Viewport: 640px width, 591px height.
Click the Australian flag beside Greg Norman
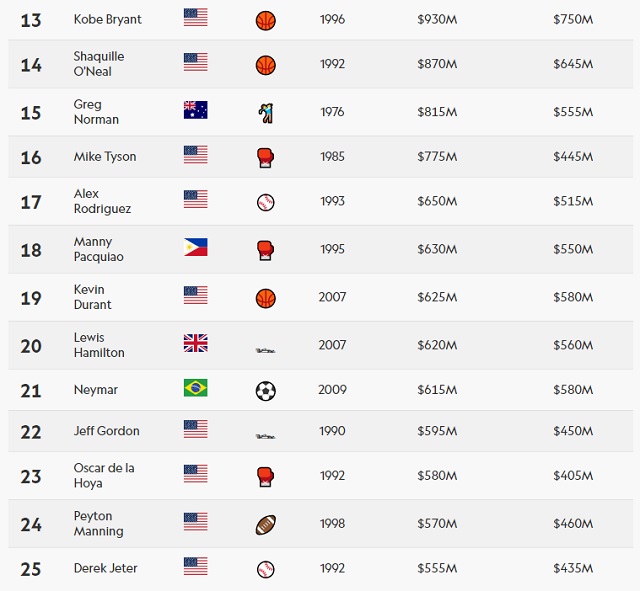[195, 110]
